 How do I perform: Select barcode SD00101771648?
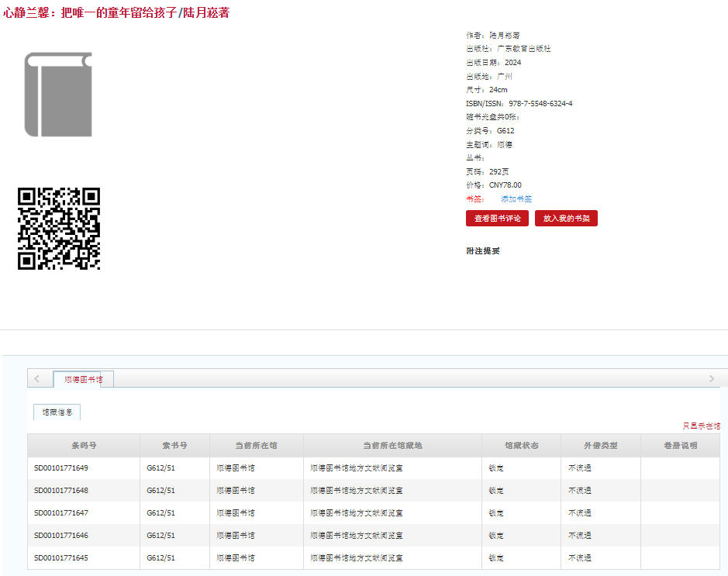point(60,490)
